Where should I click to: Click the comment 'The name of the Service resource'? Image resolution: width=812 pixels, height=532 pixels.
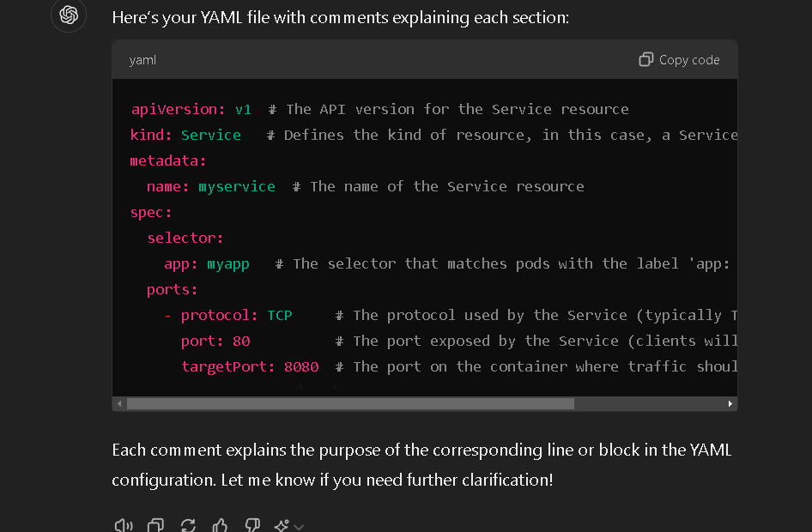(447, 186)
